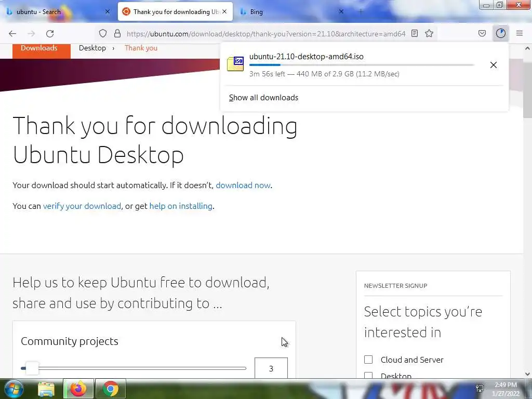The height and width of the screenshot is (399, 532).
Task: Close the ubuntu - Search tab
Action: coord(108,11)
